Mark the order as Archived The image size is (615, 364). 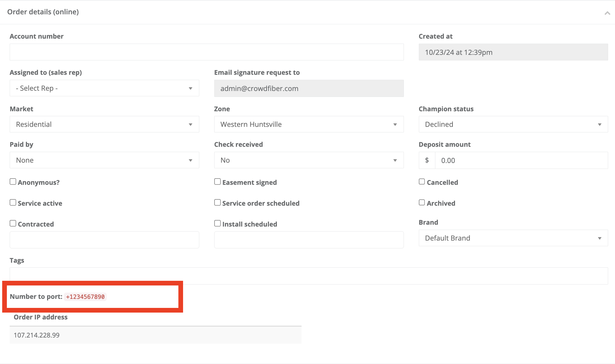[x=422, y=203]
